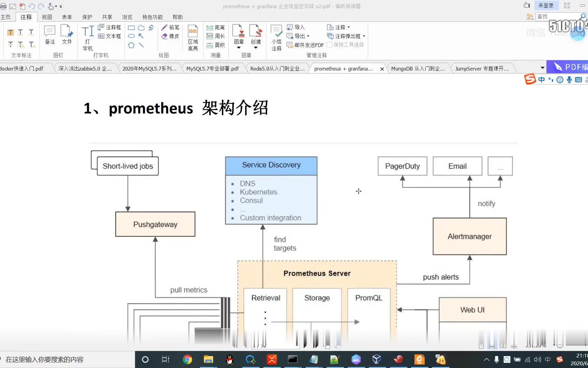Click the print icon in quick access bar
Viewport: 588px width, 368px height.
tap(3, 6)
